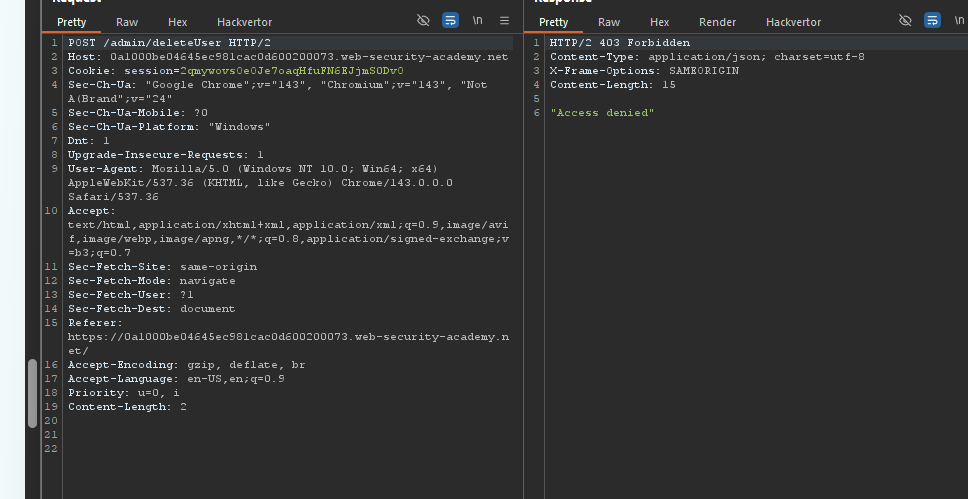
Task: Toggle hide-nonprintable eye icon in Response panel
Action: pyautogui.click(x=905, y=20)
